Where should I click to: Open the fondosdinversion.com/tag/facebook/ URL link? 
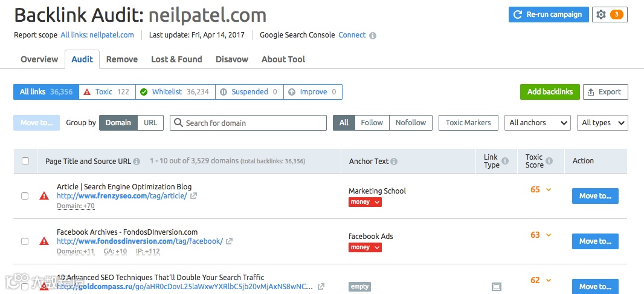(140, 241)
